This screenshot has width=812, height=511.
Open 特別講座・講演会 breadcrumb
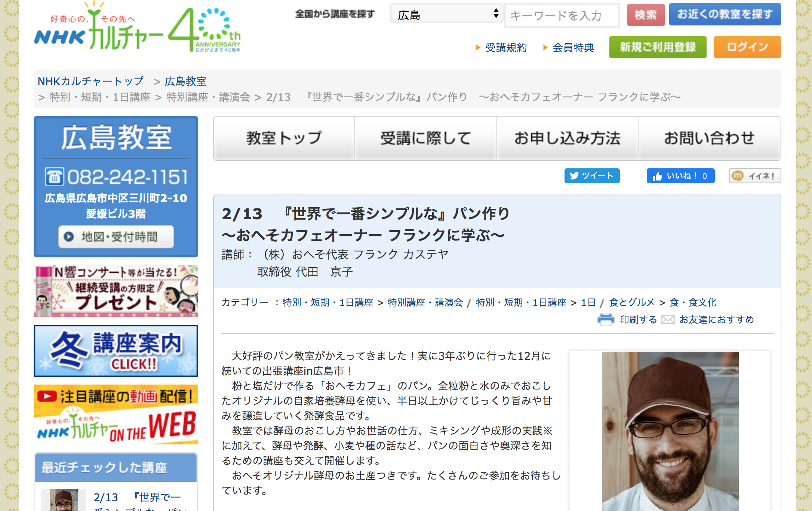tap(208, 97)
